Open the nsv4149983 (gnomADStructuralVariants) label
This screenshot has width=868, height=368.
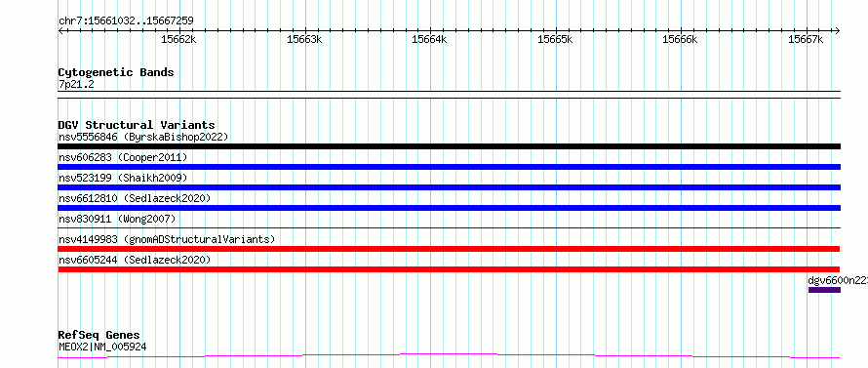click(167, 239)
